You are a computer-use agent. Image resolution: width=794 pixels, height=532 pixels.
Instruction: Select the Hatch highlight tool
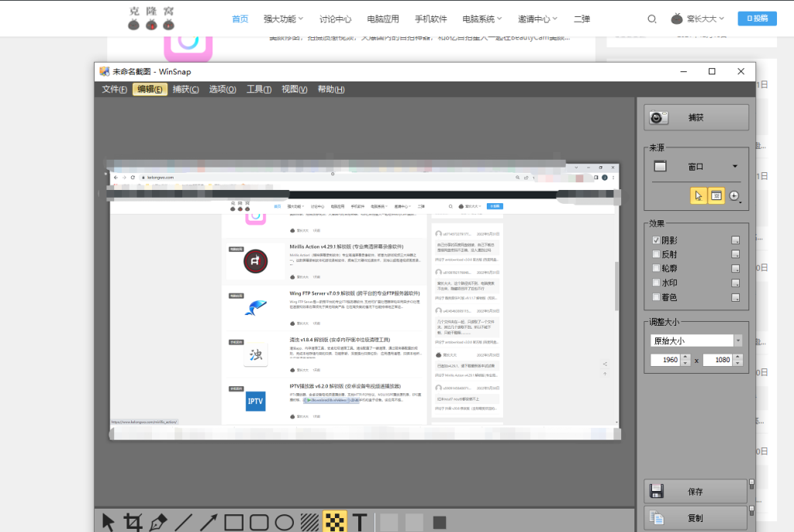click(x=309, y=522)
